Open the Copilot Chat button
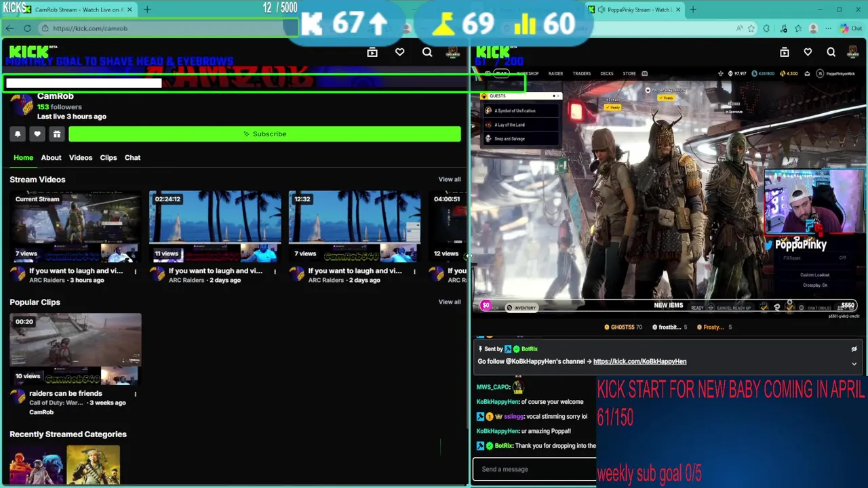The image size is (868, 488). (x=850, y=28)
